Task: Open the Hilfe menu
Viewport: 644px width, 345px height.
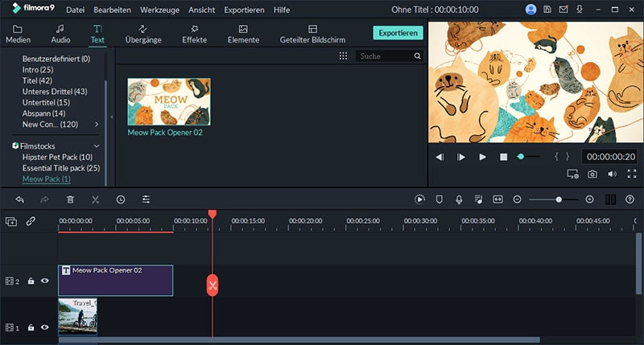Action: click(x=281, y=10)
